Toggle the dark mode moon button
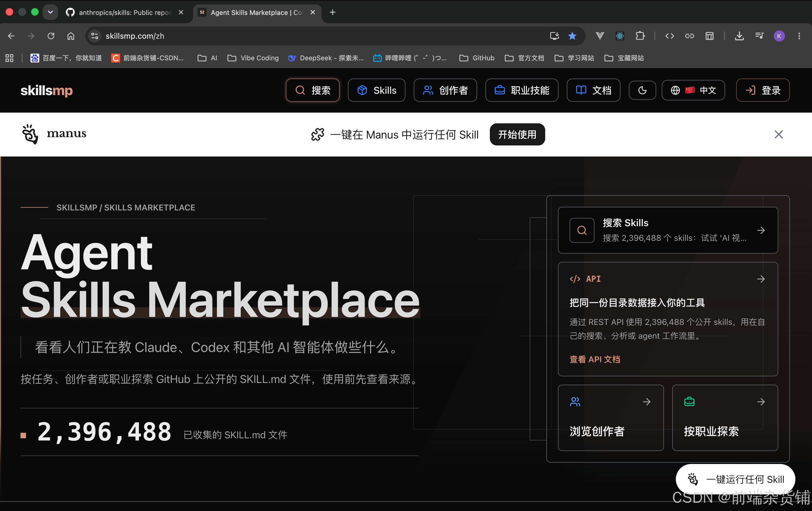The width and height of the screenshot is (812, 511). 642,90
